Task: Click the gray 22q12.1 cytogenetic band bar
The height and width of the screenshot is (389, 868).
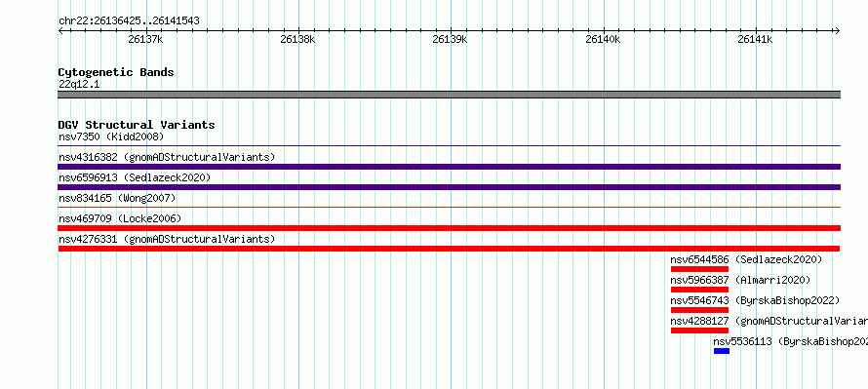Action: (449, 95)
